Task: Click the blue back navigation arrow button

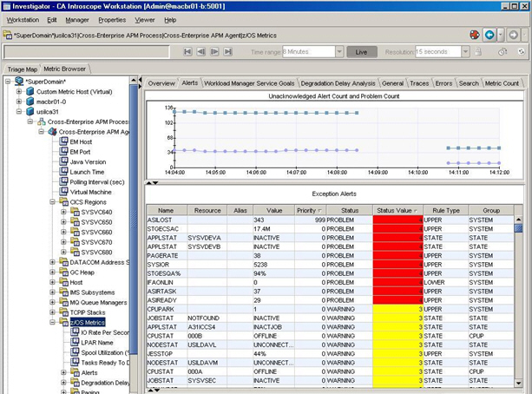Action: click(x=489, y=35)
